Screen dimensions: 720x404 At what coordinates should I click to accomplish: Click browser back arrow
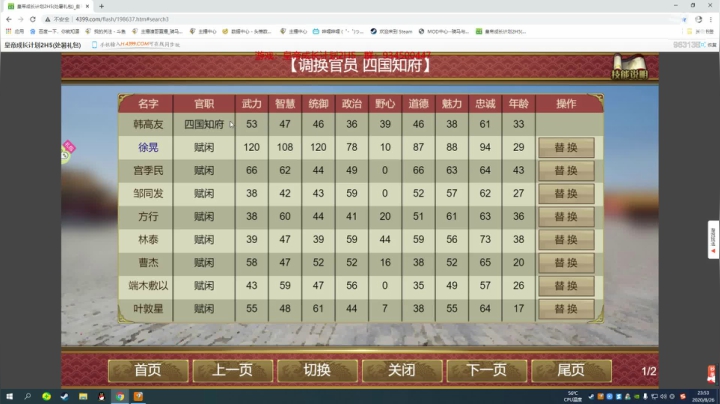[9, 19]
